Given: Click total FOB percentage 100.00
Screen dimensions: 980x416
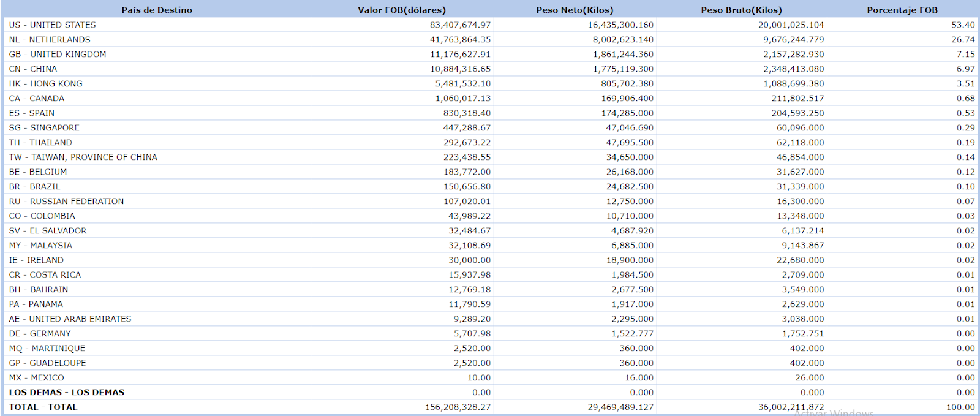Looking at the screenshot, I should click(960, 407).
